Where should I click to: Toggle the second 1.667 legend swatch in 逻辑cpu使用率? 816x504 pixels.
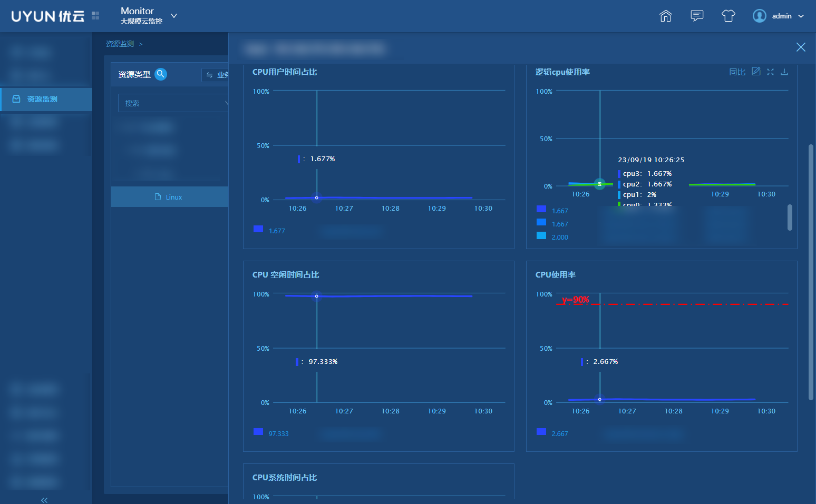pos(541,222)
